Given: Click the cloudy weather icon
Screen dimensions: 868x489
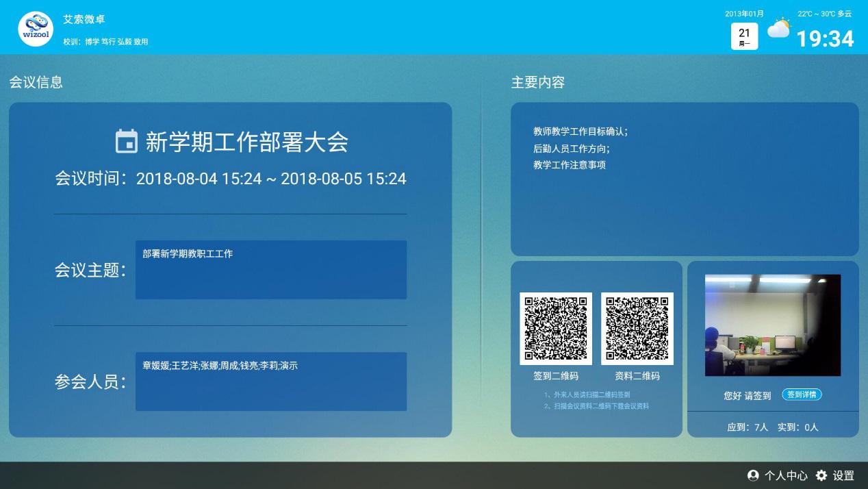Looking at the screenshot, I should click(779, 29).
